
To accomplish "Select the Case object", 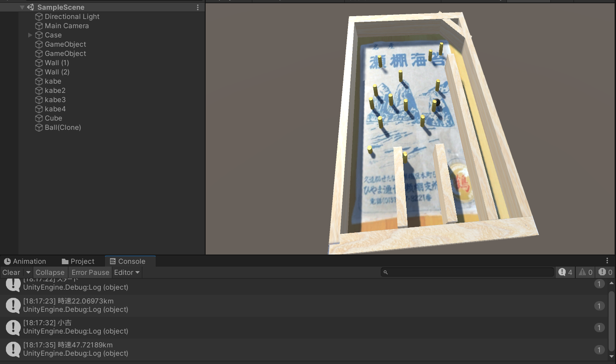I will point(53,35).
